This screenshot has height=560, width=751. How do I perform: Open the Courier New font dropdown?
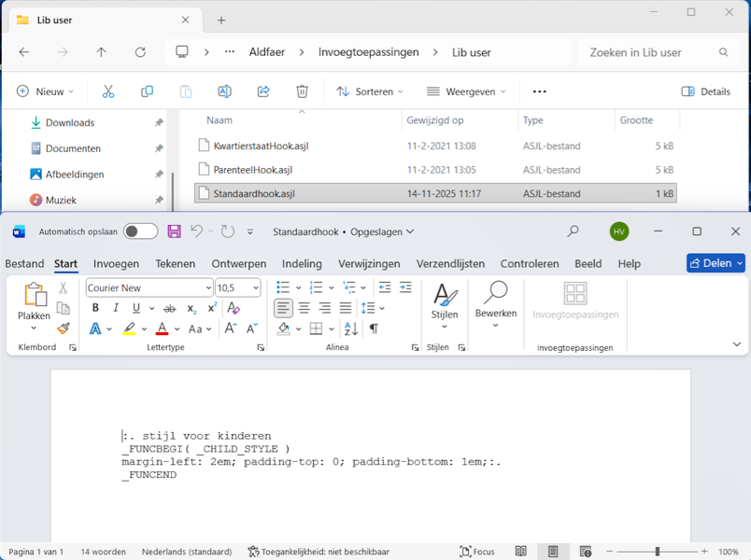pyautogui.click(x=207, y=287)
